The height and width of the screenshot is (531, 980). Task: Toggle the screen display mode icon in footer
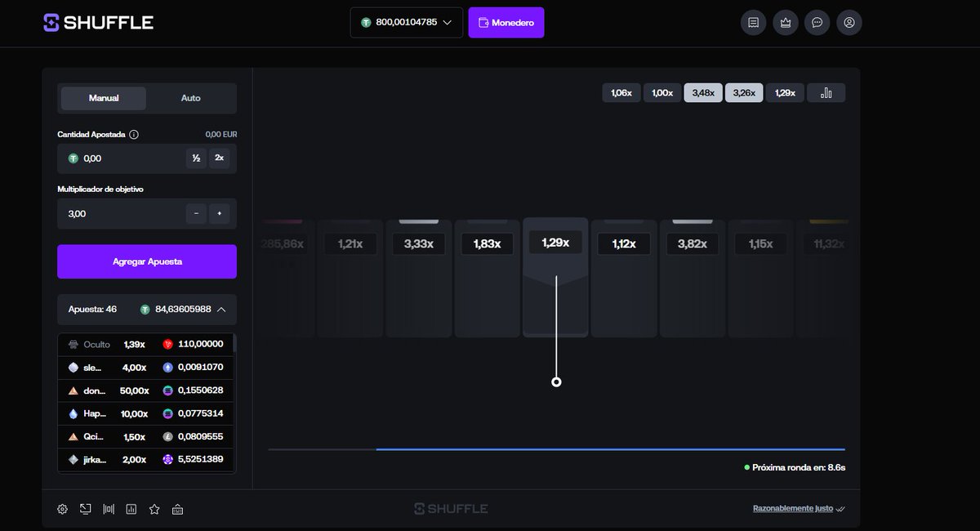(85, 509)
